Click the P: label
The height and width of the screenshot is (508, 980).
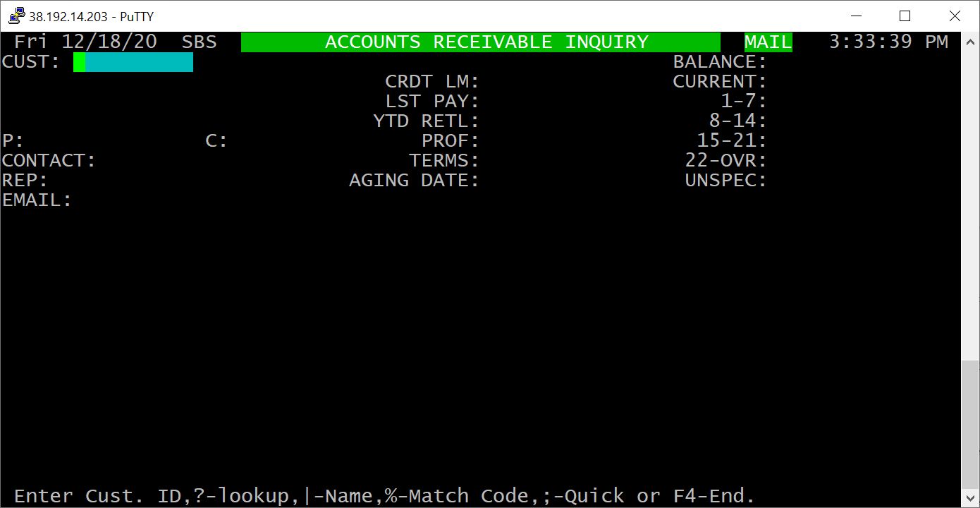tap(13, 141)
